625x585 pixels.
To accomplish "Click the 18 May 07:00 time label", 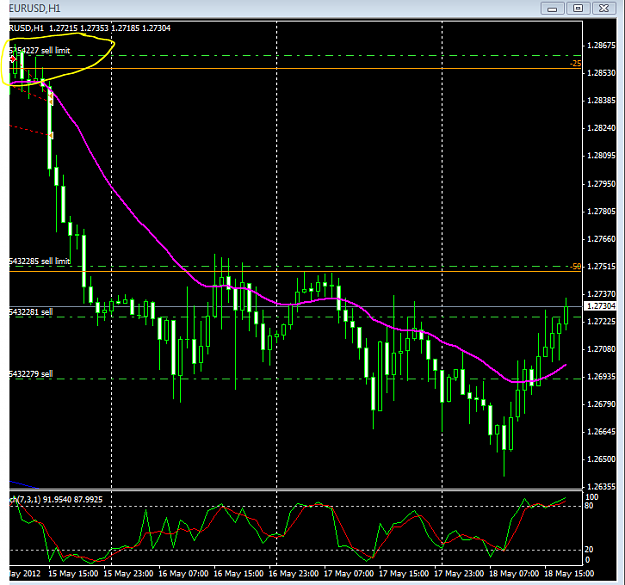I will click(514, 573).
